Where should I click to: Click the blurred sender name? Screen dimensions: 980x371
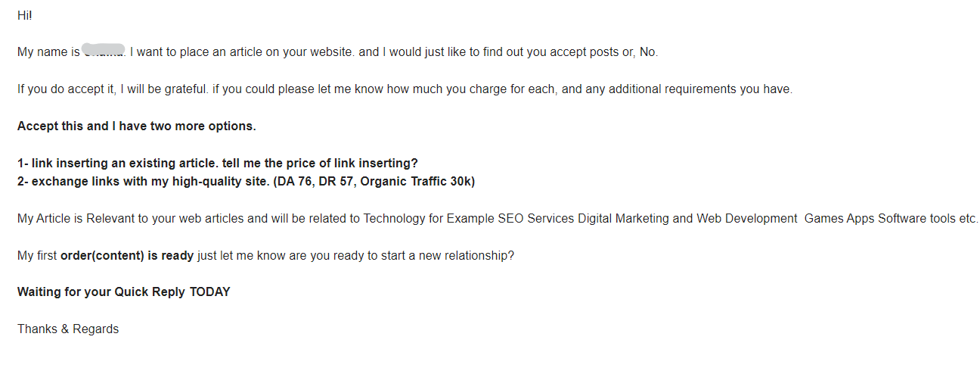[x=104, y=52]
